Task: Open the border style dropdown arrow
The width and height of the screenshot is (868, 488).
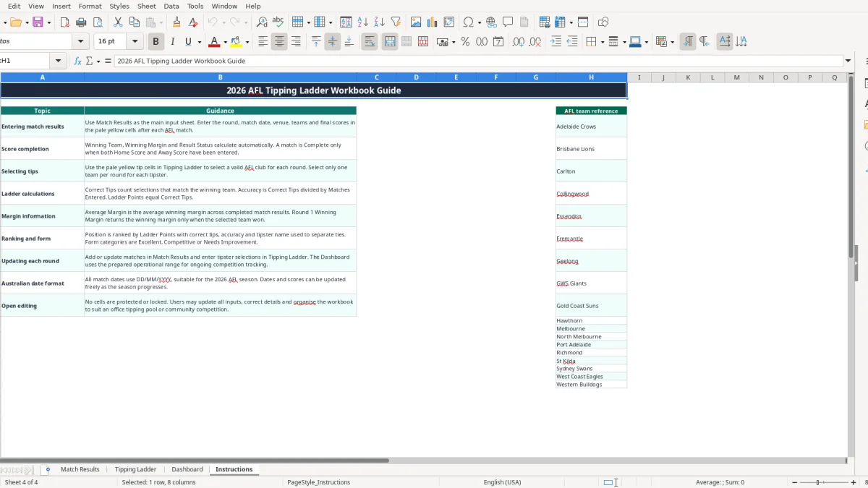Action: point(624,42)
